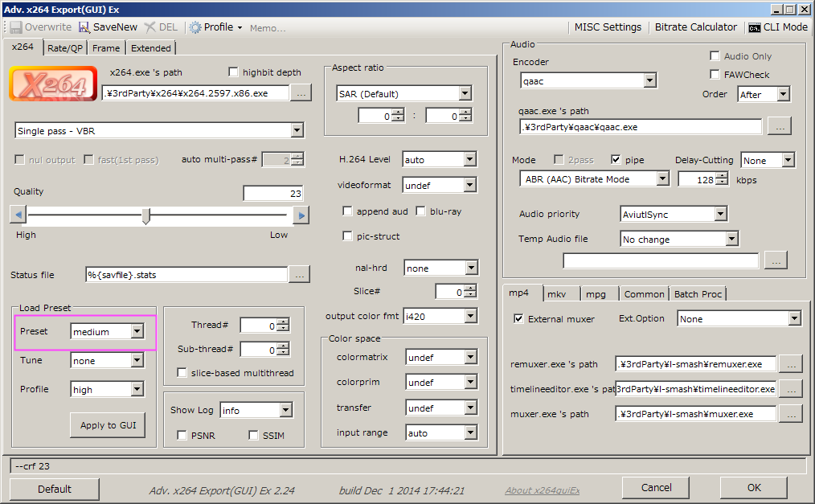815x504 pixels.
Task: Open the Batch Proc tab
Action: pos(698,294)
